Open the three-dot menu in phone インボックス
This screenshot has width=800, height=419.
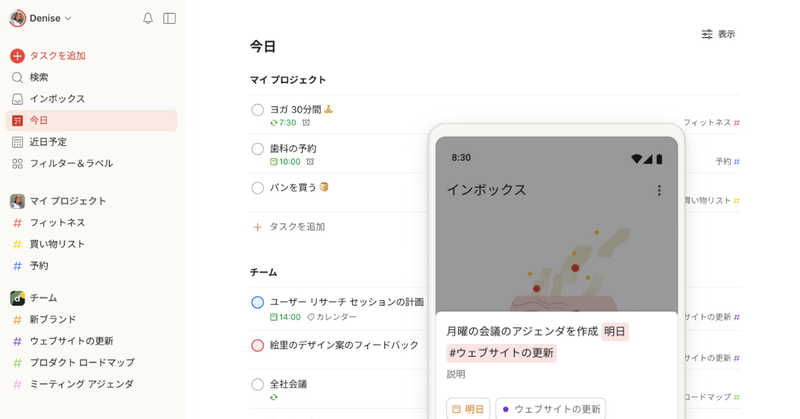(x=659, y=190)
